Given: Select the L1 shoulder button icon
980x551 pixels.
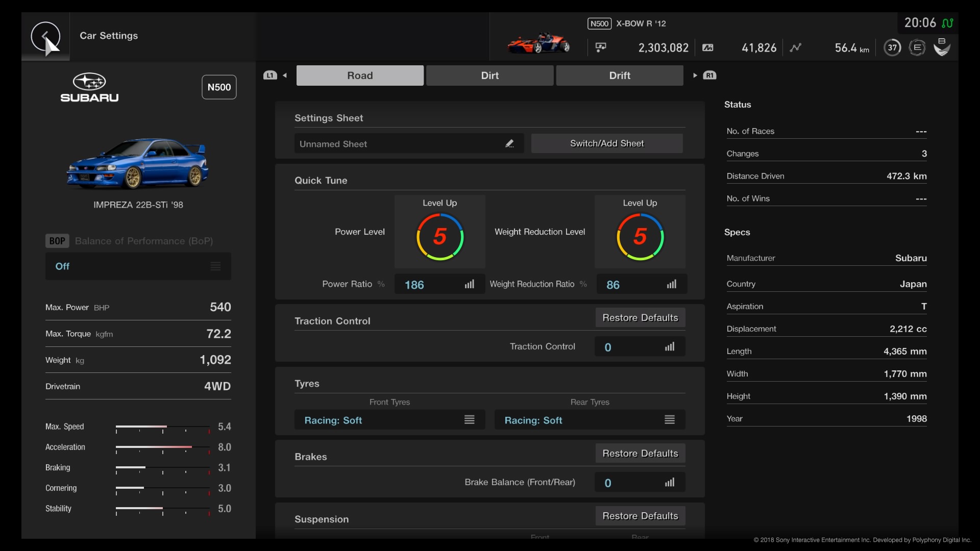Looking at the screenshot, I should pyautogui.click(x=270, y=76).
